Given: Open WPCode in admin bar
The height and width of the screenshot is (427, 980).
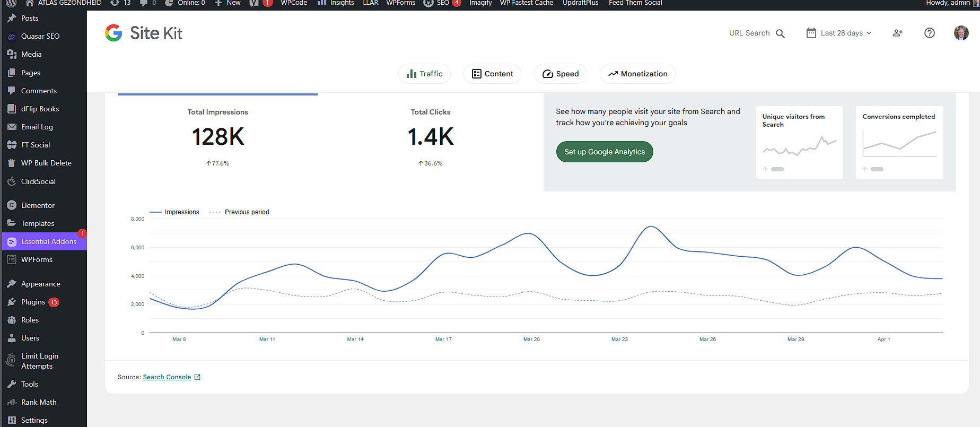Looking at the screenshot, I should click(294, 3).
